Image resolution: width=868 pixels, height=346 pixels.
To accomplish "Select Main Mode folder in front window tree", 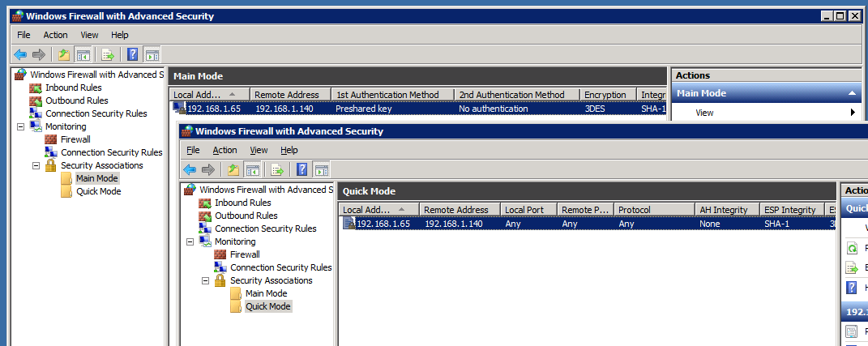I will (267, 293).
